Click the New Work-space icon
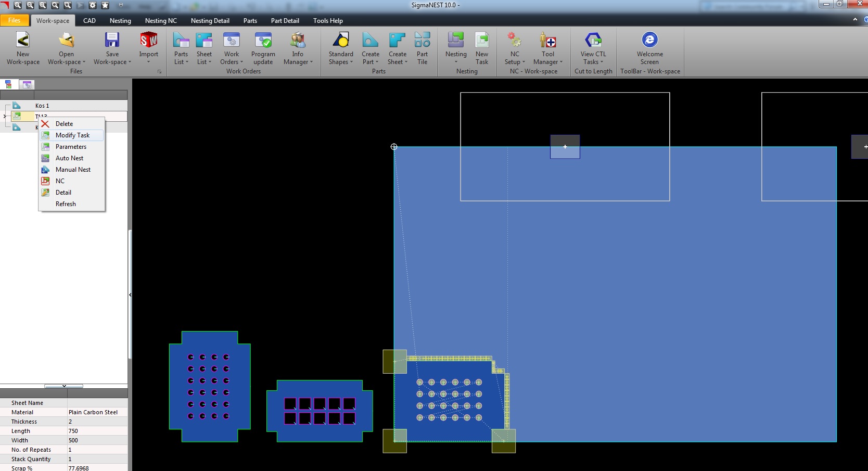Screen dimensions: 868x471 tap(23, 41)
